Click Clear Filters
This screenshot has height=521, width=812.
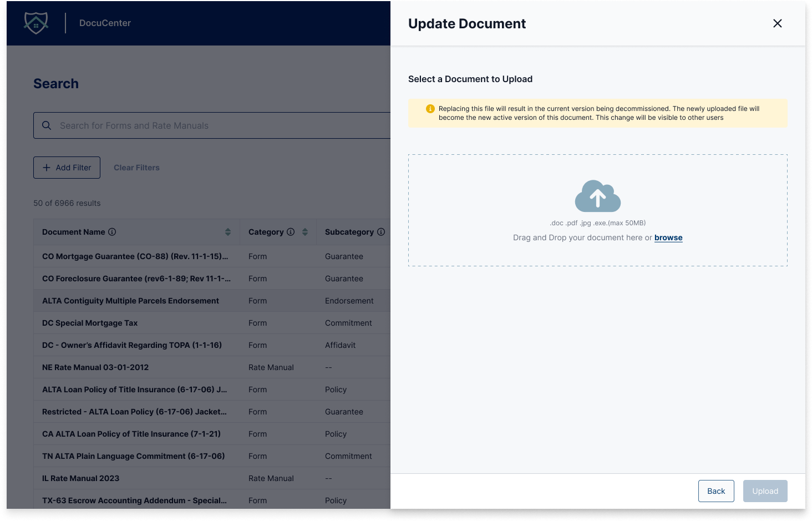coord(136,168)
